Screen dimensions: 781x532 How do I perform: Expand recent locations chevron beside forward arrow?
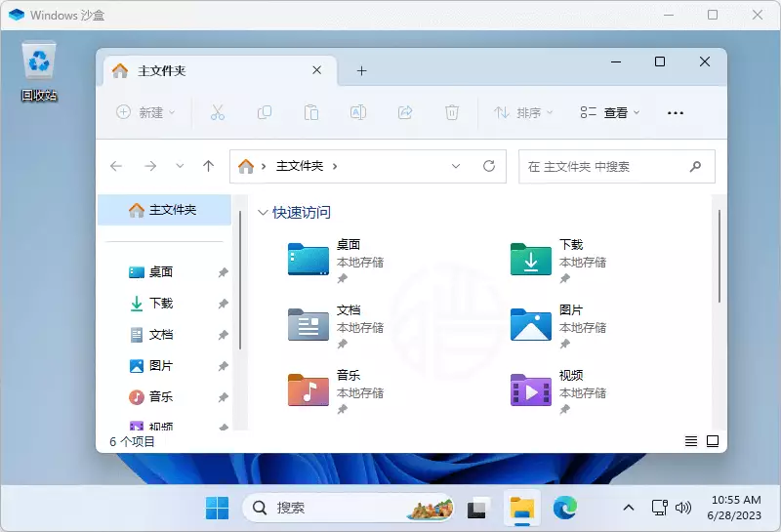[180, 166]
